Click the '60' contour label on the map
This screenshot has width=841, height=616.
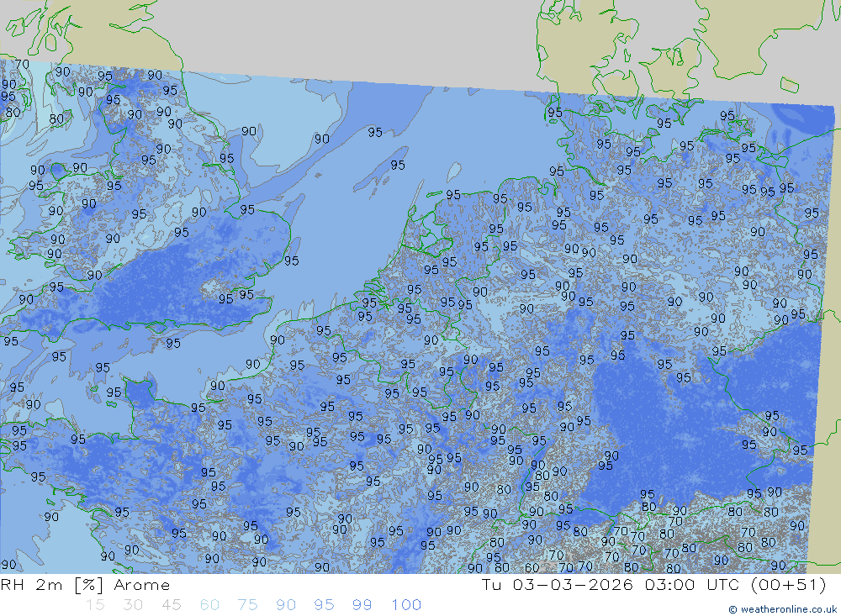click(x=532, y=567)
